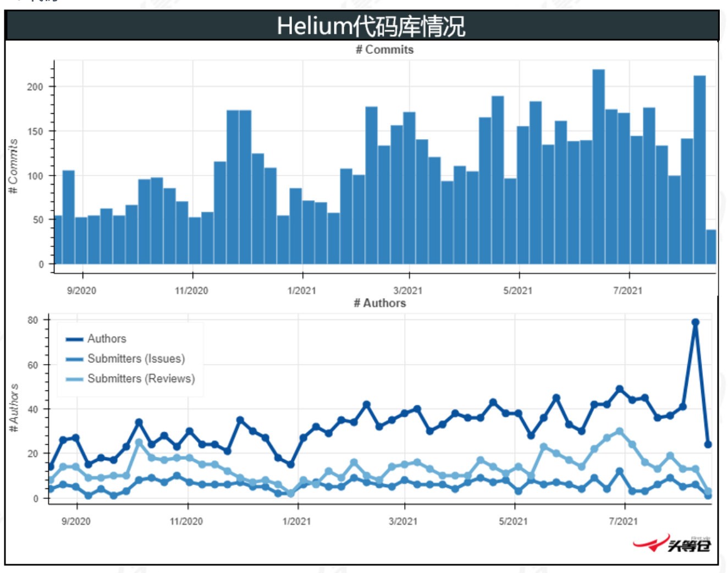Viewport: 728px width, 573px height.
Task: Click the 1/2021 label under the Commits chart
Action: [302, 290]
